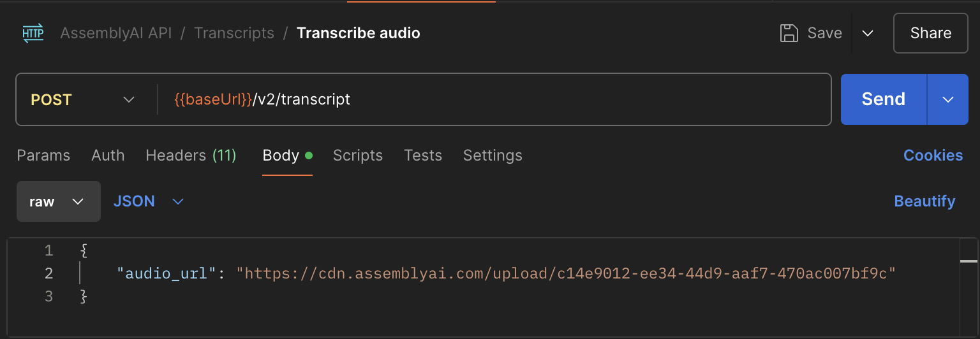Switch to the Params tab
Viewport: 980px width, 339px height.
point(43,155)
